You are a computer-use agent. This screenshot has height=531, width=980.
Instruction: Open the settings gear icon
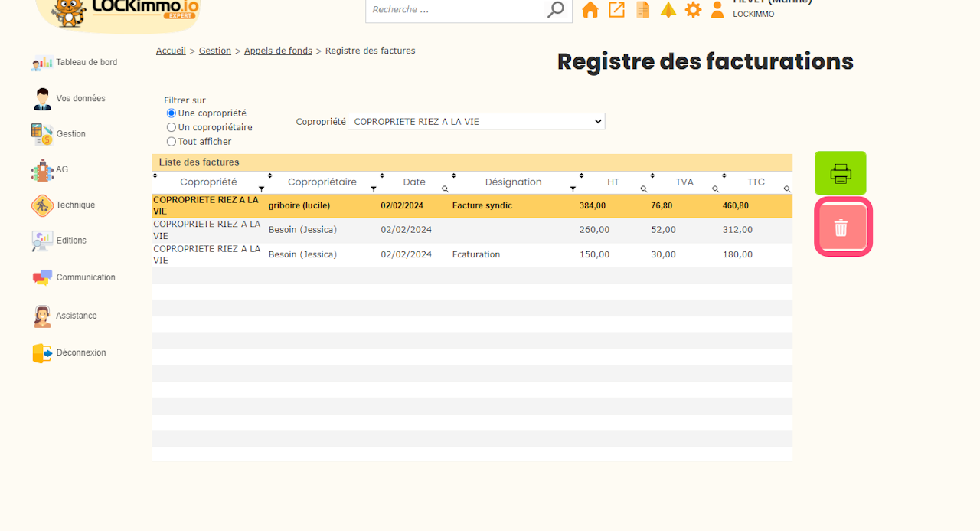point(693,10)
